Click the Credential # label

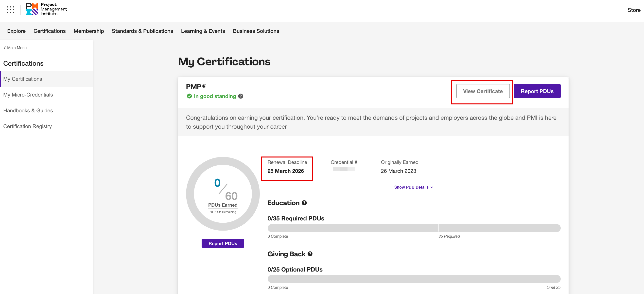coord(344,162)
